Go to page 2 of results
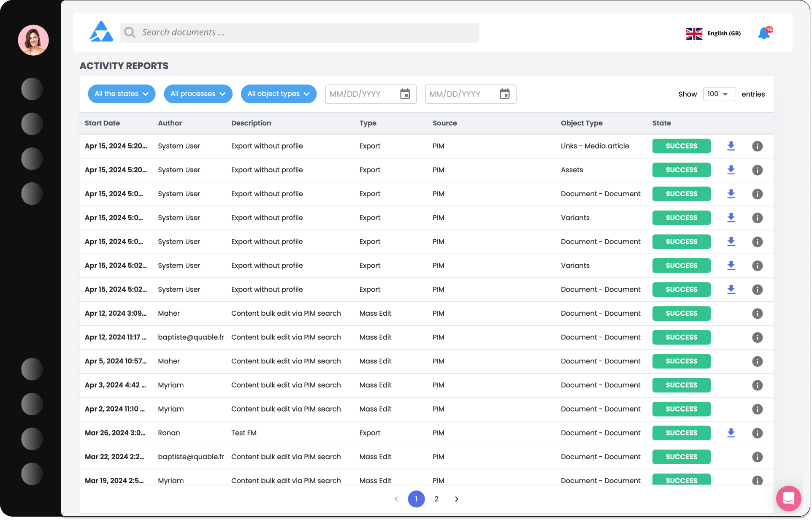 pos(436,499)
